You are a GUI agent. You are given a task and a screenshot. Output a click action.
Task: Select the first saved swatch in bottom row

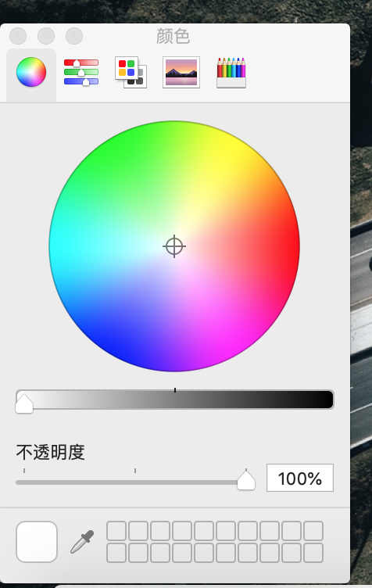point(116,553)
